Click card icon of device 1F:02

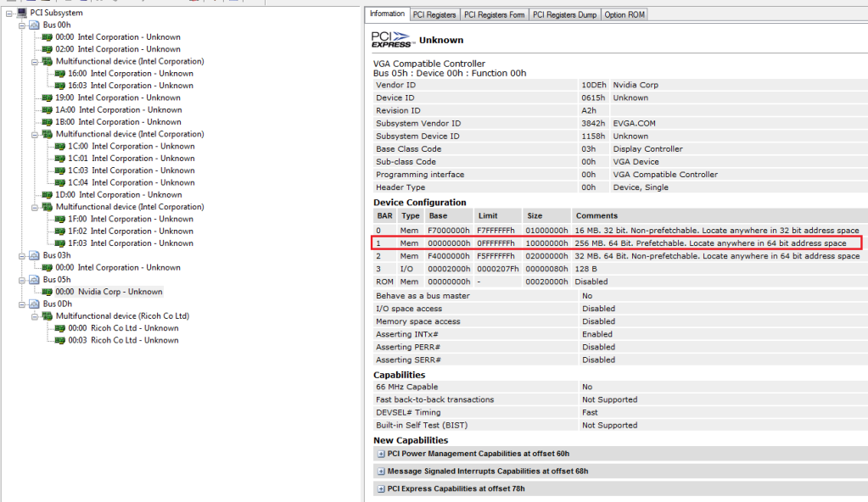tap(59, 231)
